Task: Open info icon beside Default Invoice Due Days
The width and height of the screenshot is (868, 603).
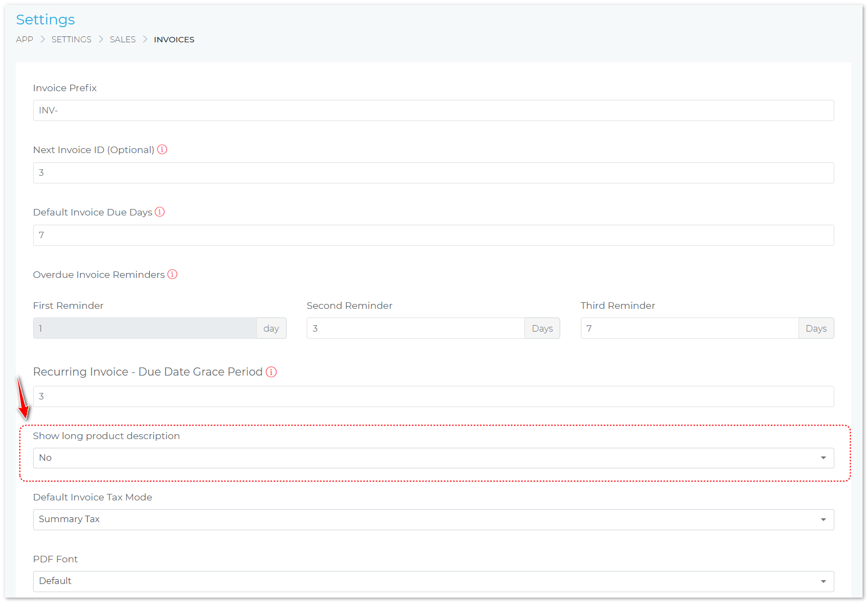Action: click(x=160, y=212)
